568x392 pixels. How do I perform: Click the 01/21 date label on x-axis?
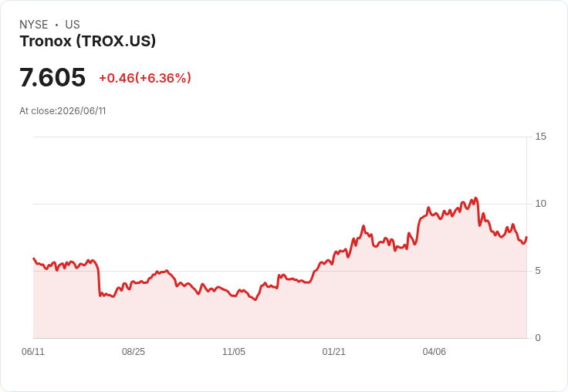pos(333,351)
